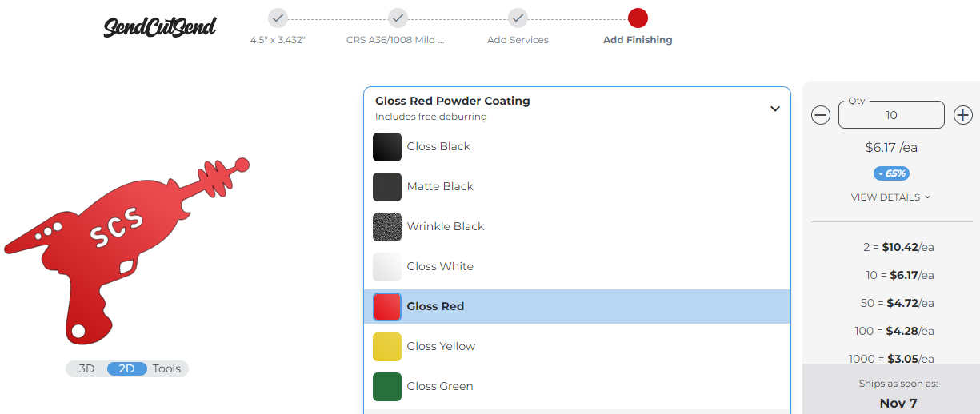
Task: Collapse the Gloss Red Powder Coating dropdown
Action: [x=774, y=109]
